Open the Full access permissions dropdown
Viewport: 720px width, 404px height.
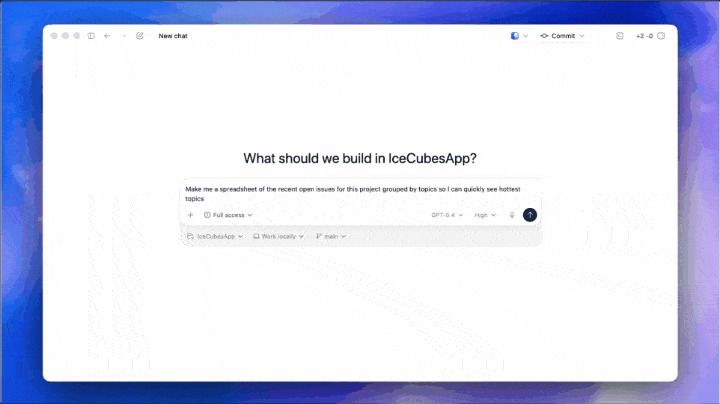229,215
